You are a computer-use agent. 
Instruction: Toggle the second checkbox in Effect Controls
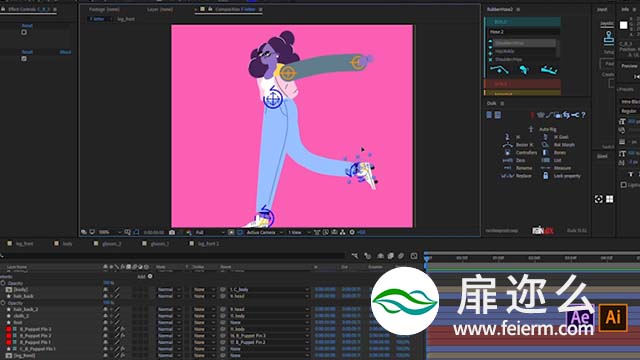coord(24,59)
